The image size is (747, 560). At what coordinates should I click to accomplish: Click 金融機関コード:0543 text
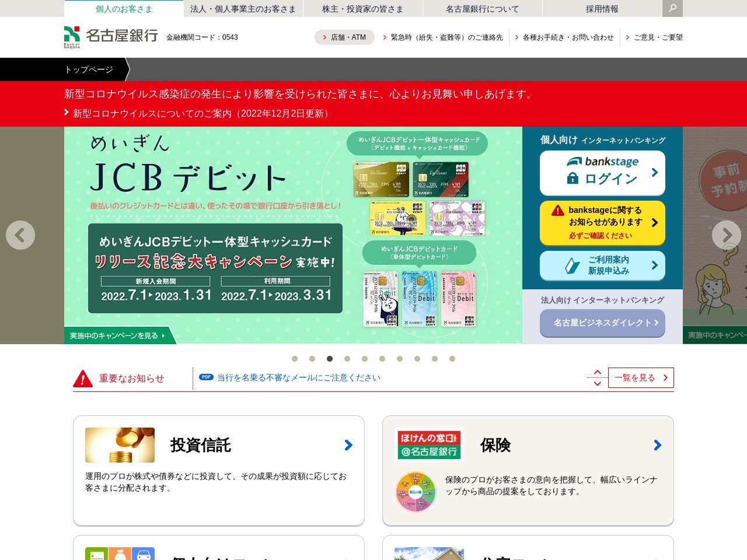coord(202,37)
